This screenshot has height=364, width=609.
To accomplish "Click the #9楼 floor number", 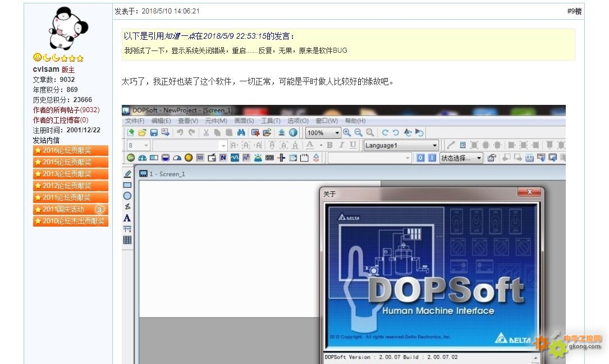I will click(574, 11).
